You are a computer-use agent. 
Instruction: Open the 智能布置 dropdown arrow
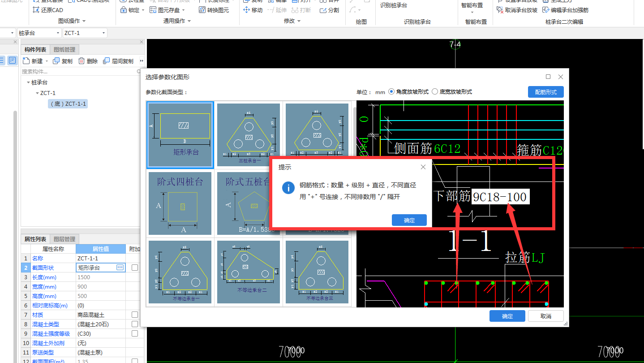(472, 13)
